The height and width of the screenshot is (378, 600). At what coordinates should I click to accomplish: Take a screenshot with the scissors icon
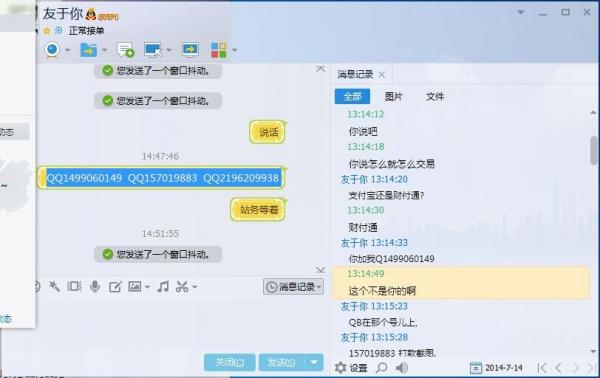coord(182,287)
